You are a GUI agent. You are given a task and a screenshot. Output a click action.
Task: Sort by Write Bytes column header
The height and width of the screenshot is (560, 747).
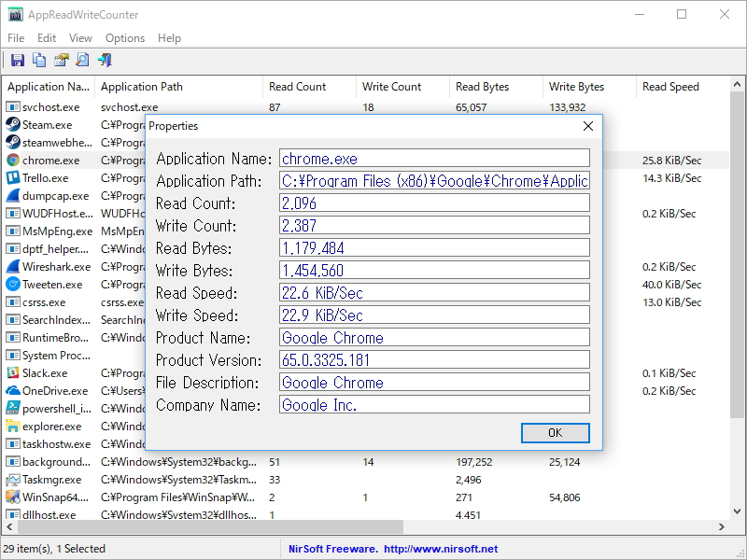[589, 87]
